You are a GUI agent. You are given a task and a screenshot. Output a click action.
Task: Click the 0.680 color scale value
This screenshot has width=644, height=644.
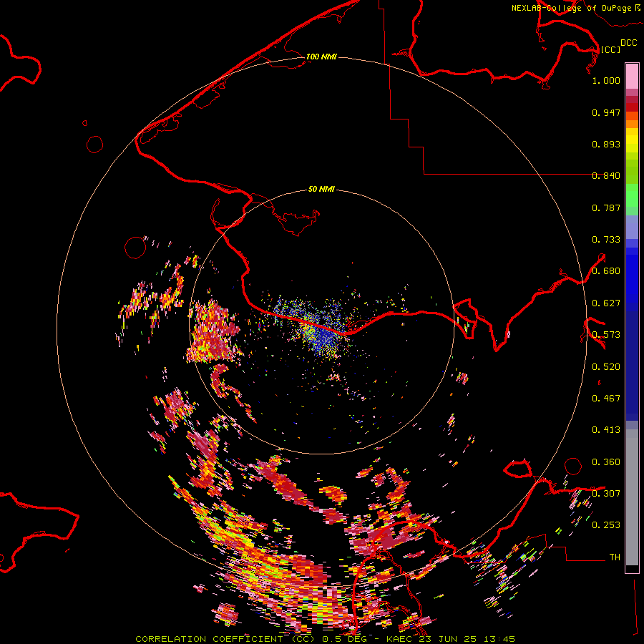pos(606,271)
